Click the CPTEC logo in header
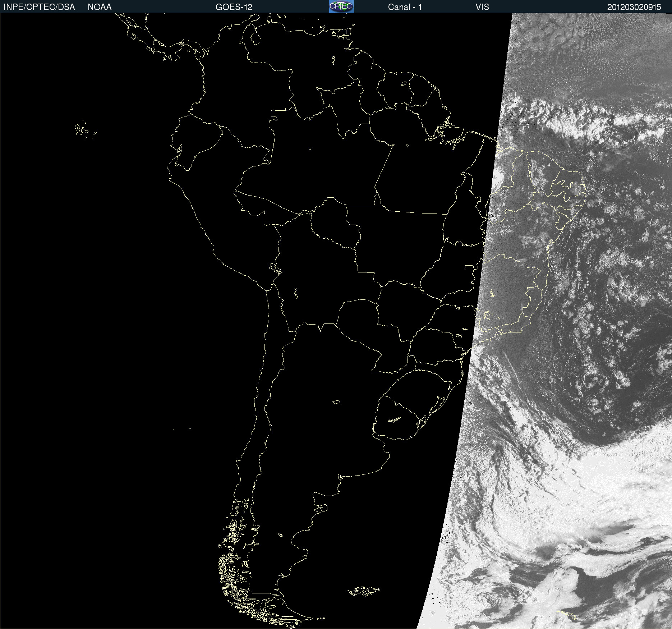The image size is (672, 629). [x=341, y=6]
